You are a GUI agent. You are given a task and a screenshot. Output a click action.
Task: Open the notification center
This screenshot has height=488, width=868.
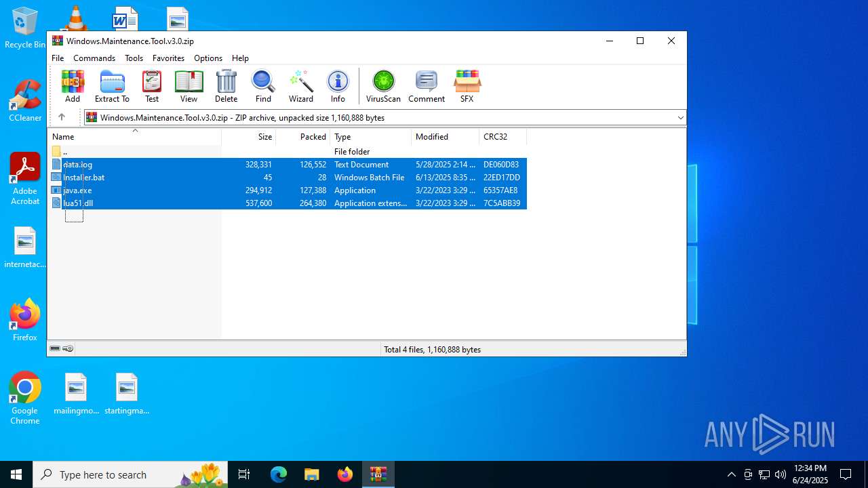coord(846,474)
